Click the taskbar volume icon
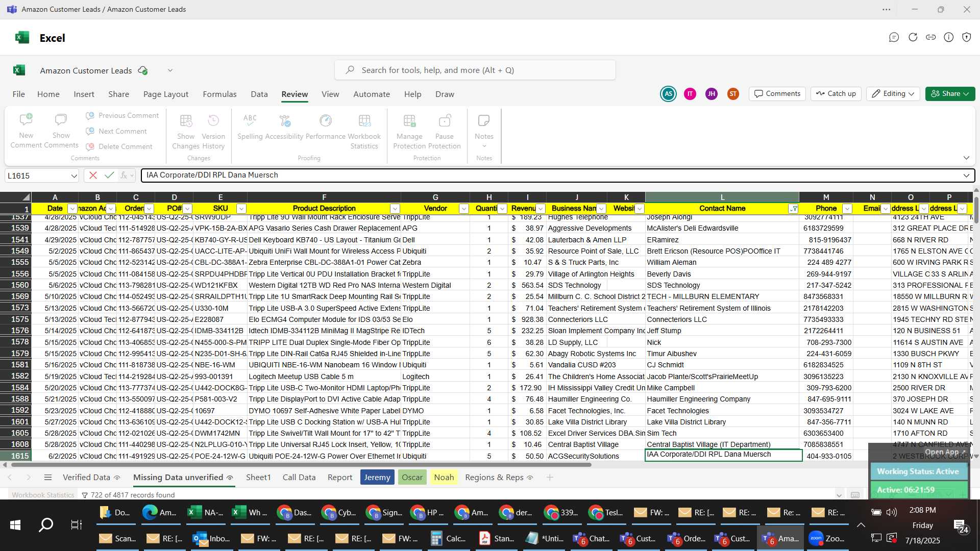Screen dimensions: 980x551 (x=892, y=512)
